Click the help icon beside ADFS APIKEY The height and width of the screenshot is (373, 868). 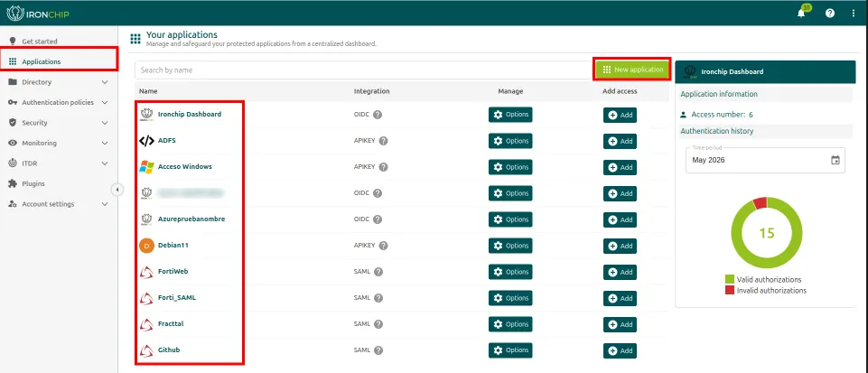pyautogui.click(x=383, y=141)
